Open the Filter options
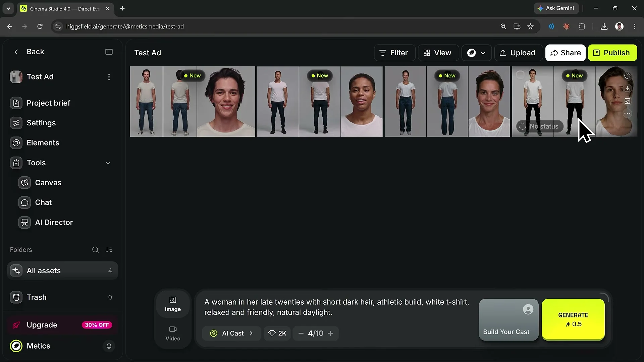The image size is (644, 362). click(394, 53)
